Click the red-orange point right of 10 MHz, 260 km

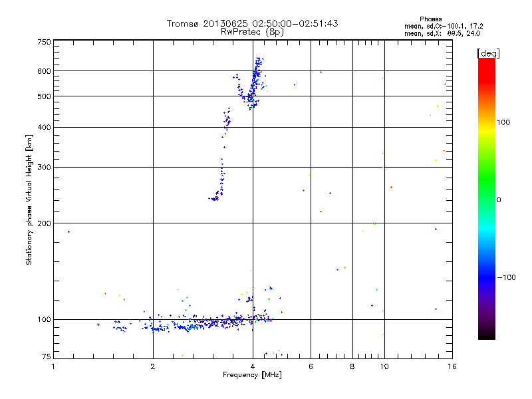click(x=391, y=188)
